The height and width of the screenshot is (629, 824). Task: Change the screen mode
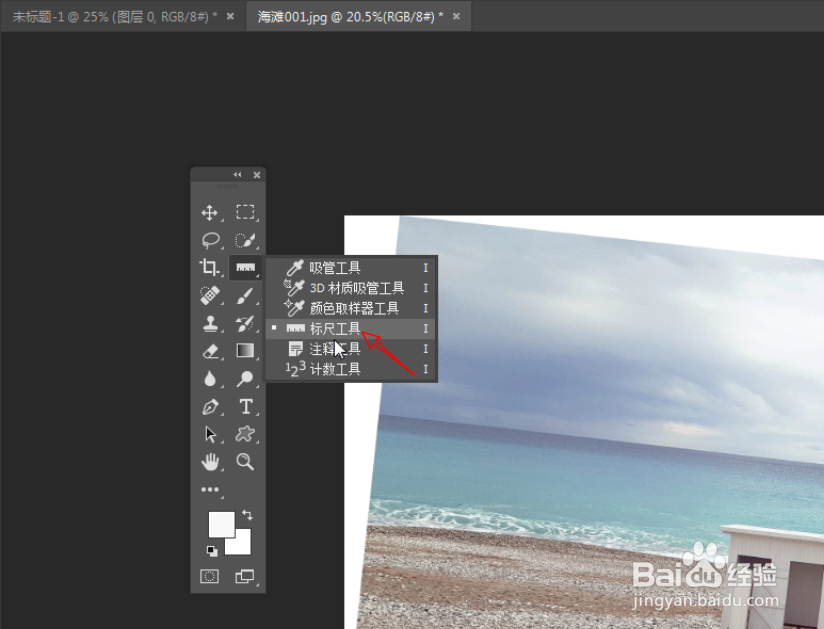tap(245, 576)
